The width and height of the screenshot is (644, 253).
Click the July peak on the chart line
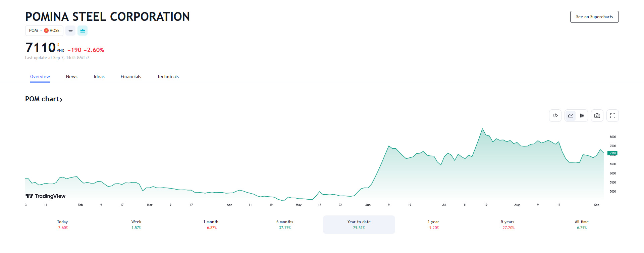tap(482, 129)
